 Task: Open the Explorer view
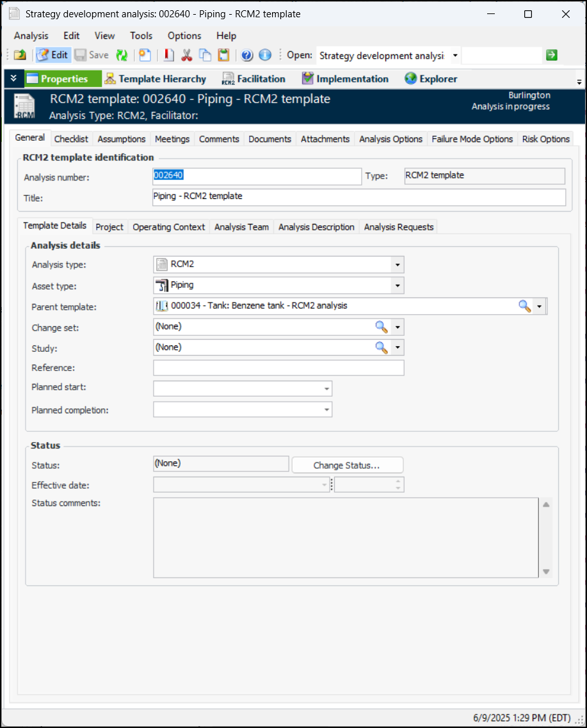pos(431,79)
